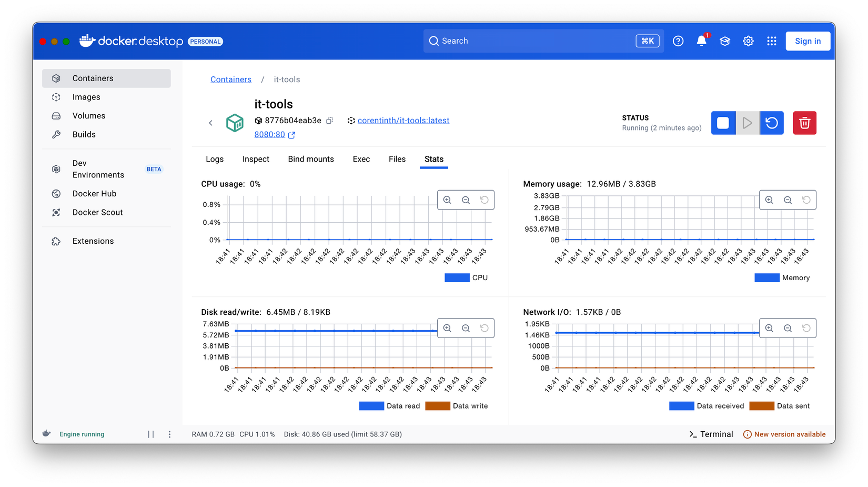Reset zoom on Disk read/write chart

tap(484, 328)
